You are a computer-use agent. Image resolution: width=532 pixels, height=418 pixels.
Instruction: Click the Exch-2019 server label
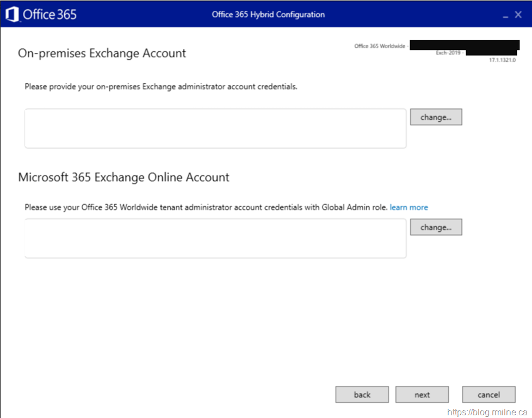pyautogui.click(x=449, y=53)
